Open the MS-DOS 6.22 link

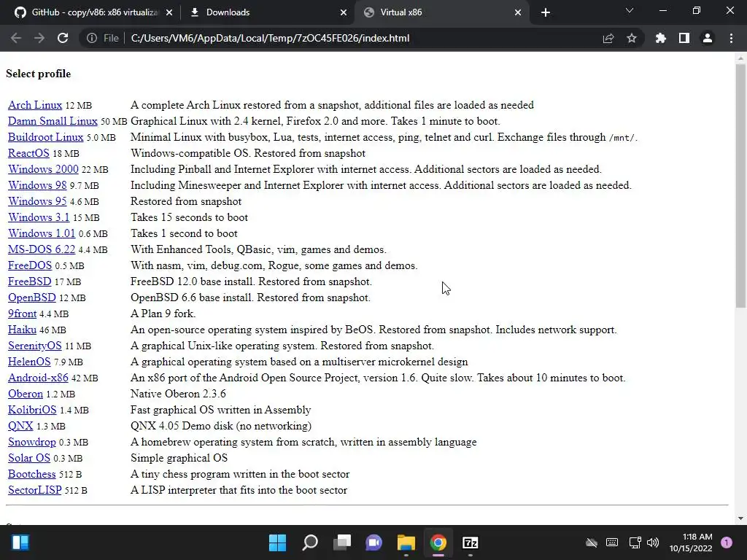click(x=42, y=249)
